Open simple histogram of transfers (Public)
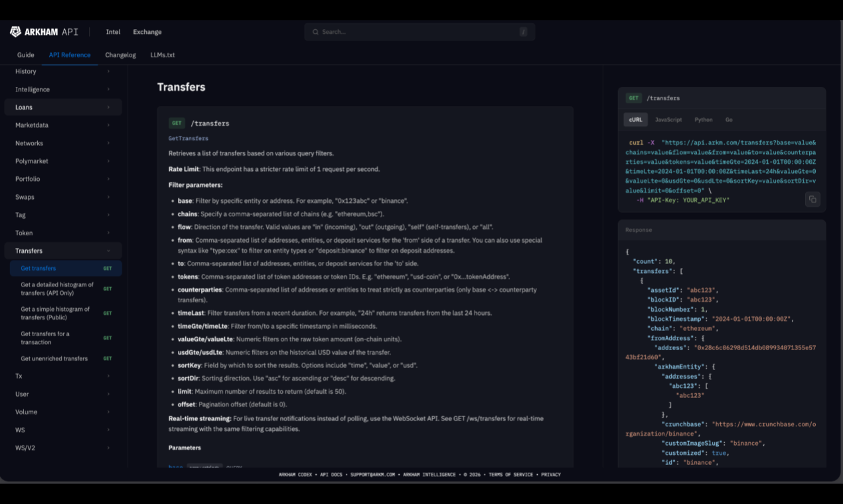This screenshot has height=504, width=843. tap(66, 313)
